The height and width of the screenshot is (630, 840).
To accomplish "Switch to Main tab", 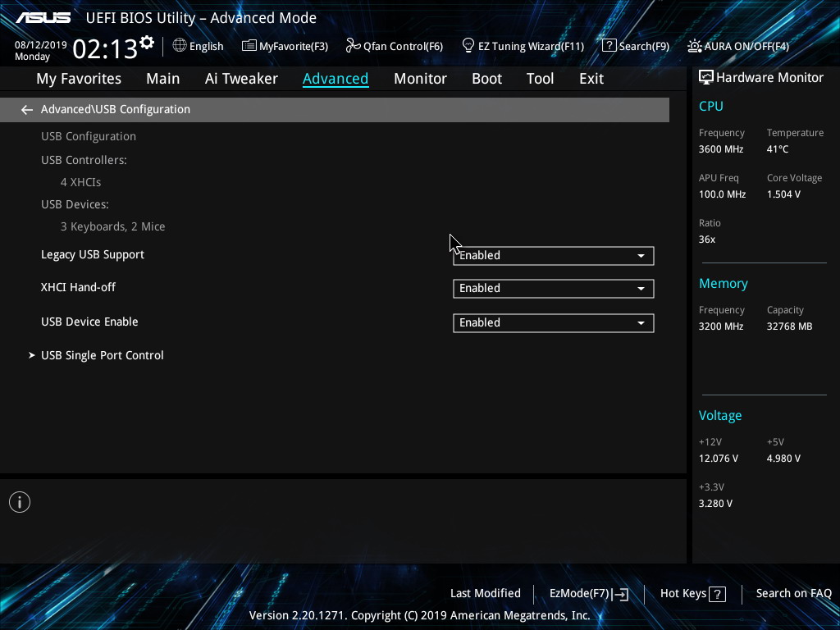I will (163, 79).
